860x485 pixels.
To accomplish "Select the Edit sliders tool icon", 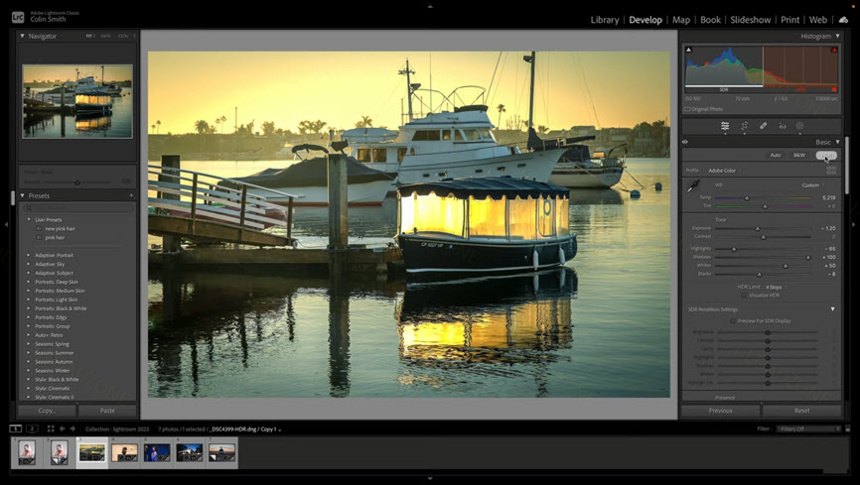I will tap(725, 126).
